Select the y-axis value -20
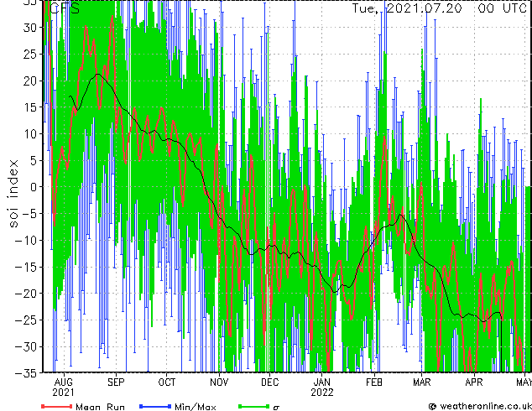532x411 pixels. [x=26, y=294]
